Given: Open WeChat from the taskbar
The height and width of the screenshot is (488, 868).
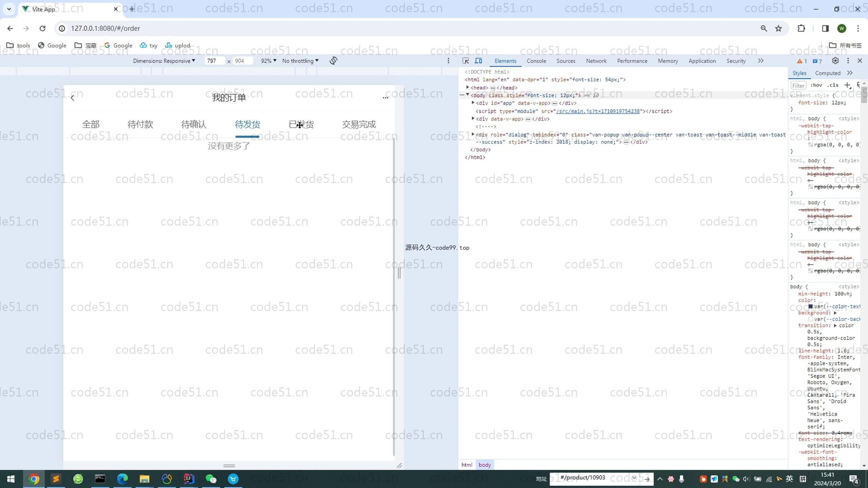Looking at the screenshot, I should coord(211,479).
